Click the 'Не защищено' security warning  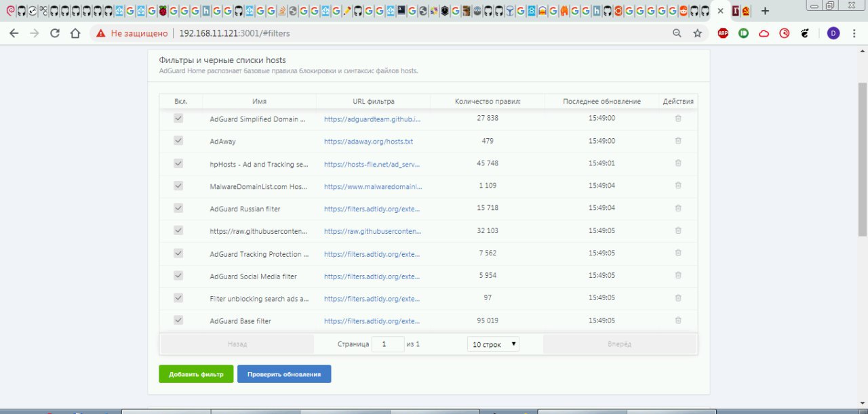tap(132, 33)
